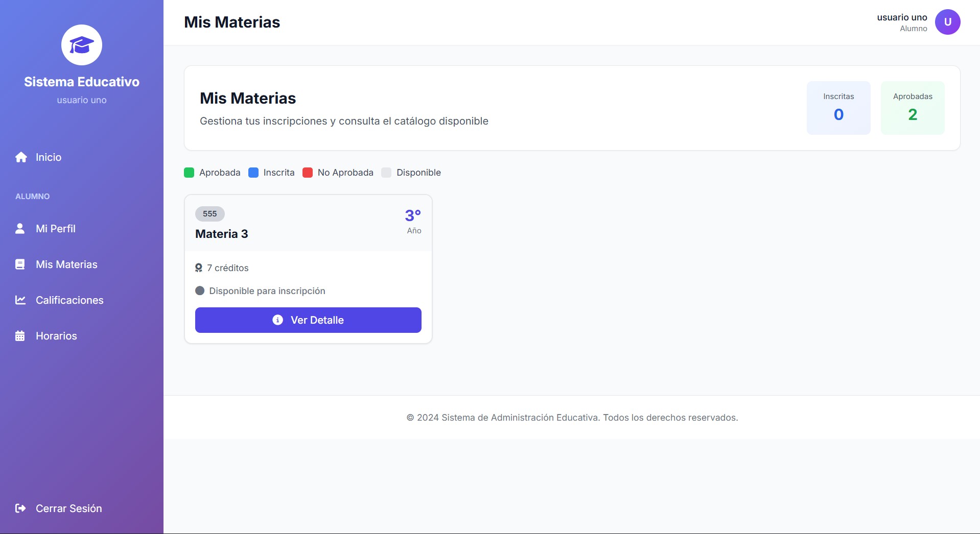Click the book icon beside Mis Materias
This screenshot has width=980, height=534.
pos(20,264)
